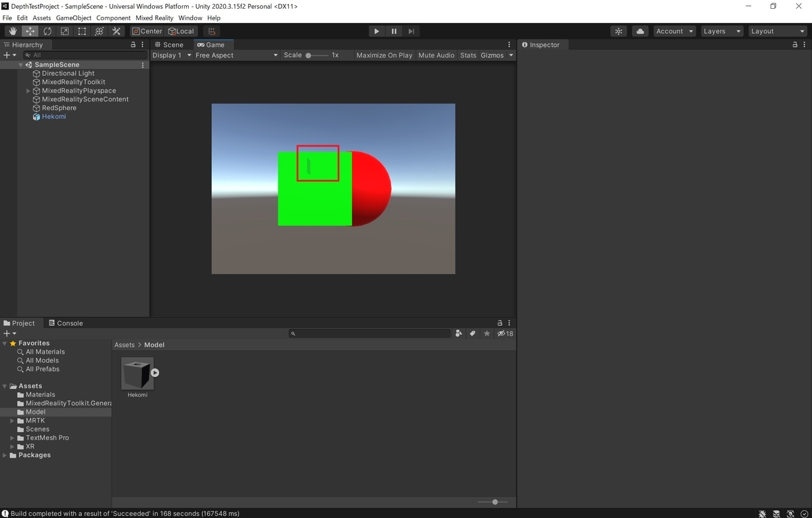Click the Step frame button
812x518 pixels.
[411, 31]
